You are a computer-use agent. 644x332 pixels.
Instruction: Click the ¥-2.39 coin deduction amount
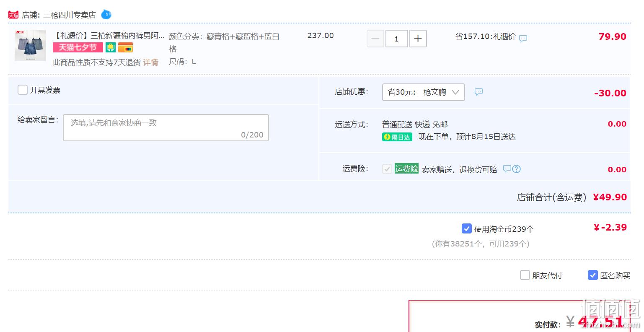(610, 227)
